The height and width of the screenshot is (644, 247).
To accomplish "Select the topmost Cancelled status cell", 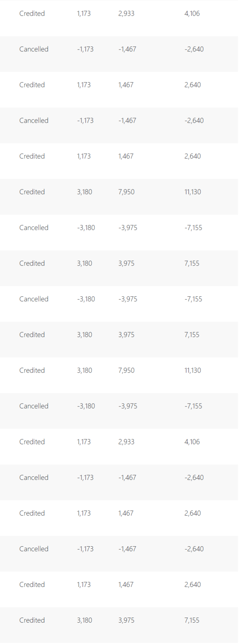I will click(34, 49).
